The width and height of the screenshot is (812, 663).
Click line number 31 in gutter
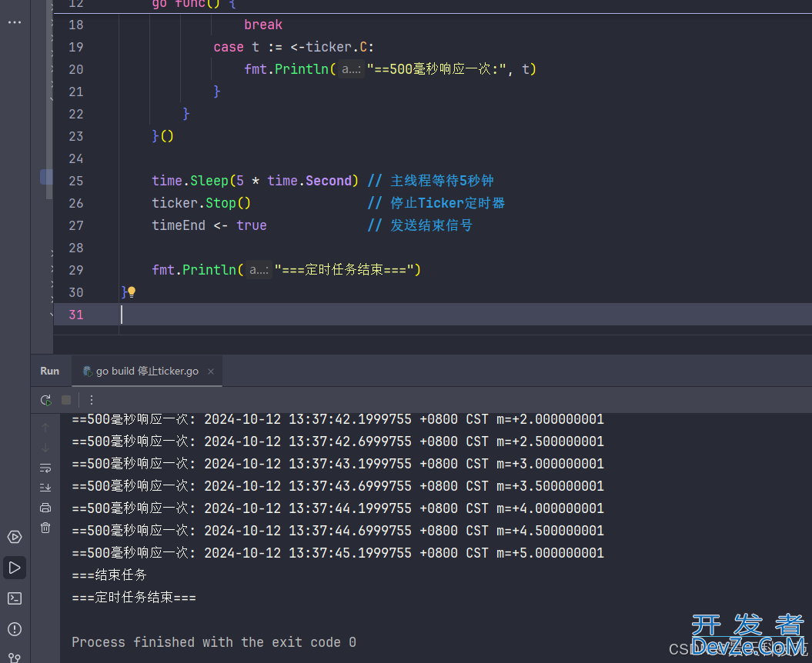click(76, 315)
